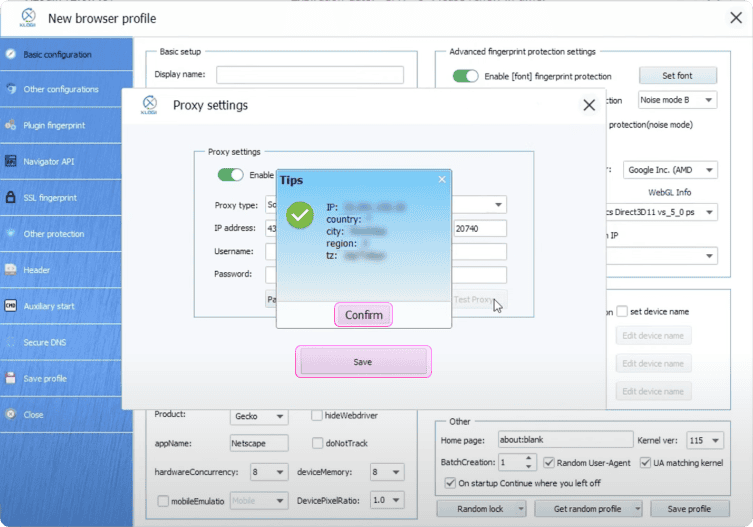
Task: Open the DevicePixelRatio dropdown
Action: (x=387, y=501)
